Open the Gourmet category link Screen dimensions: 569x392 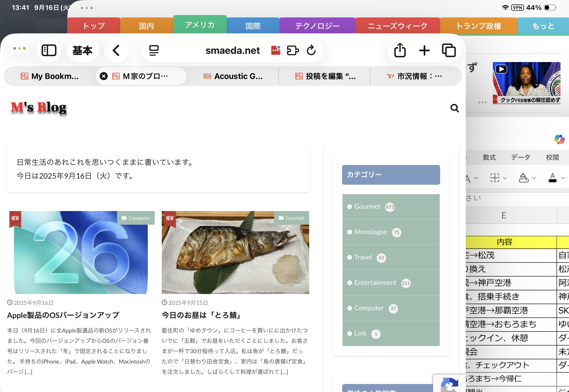click(367, 207)
